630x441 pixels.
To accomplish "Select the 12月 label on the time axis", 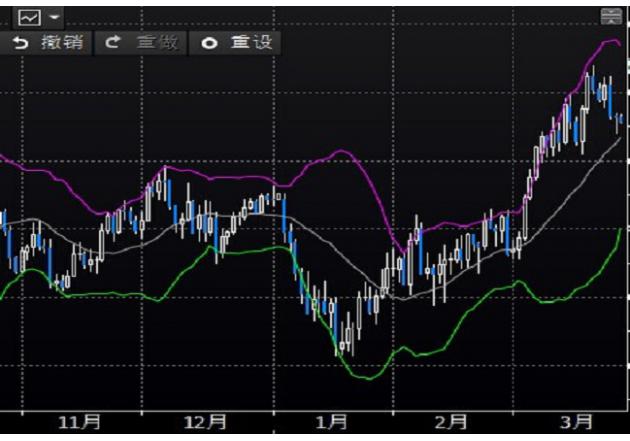I will pyautogui.click(x=204, y=423).
